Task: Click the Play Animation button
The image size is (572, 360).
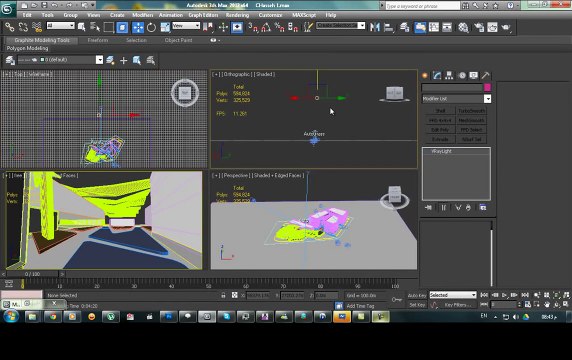Action: [505, 295]
